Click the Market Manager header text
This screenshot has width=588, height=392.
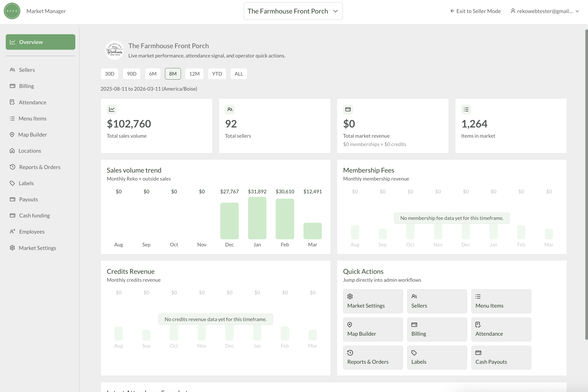46,11
